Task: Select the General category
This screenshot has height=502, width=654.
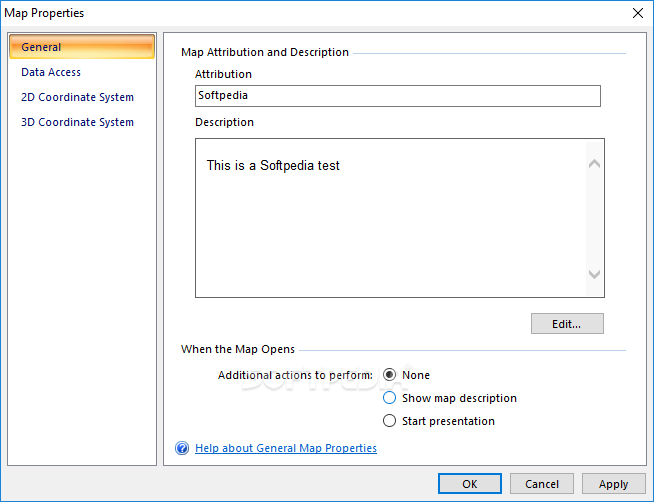Action: 82,47
